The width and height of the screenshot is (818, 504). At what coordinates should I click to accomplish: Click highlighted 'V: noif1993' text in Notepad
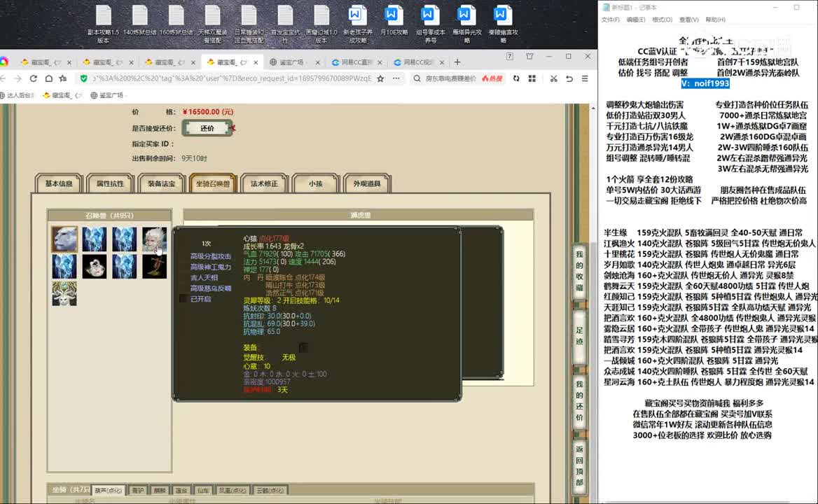coord(705,83)
